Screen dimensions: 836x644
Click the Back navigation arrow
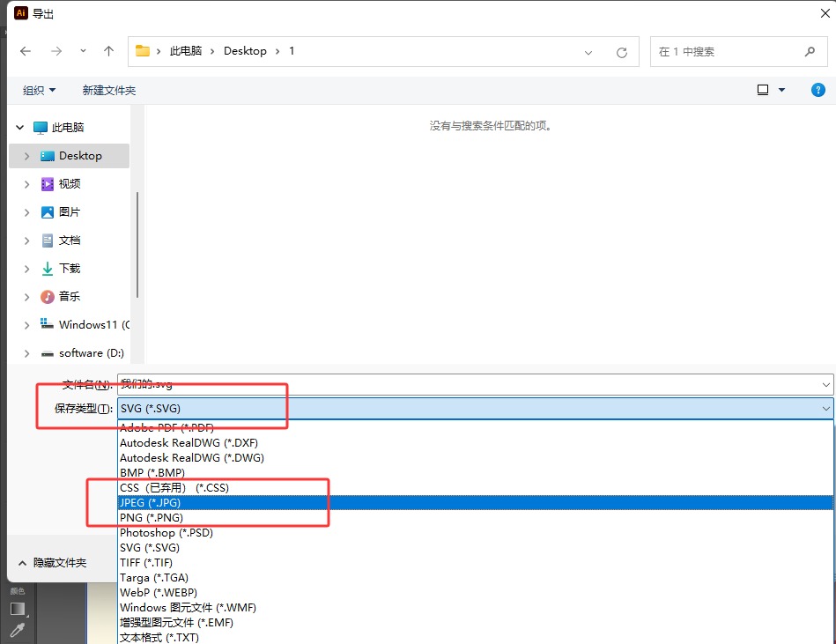26,52
